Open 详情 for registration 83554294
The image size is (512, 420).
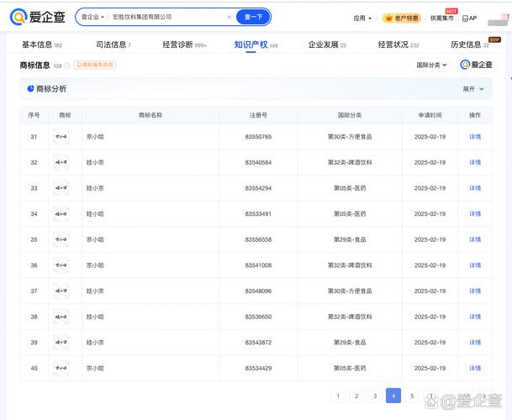475,188
